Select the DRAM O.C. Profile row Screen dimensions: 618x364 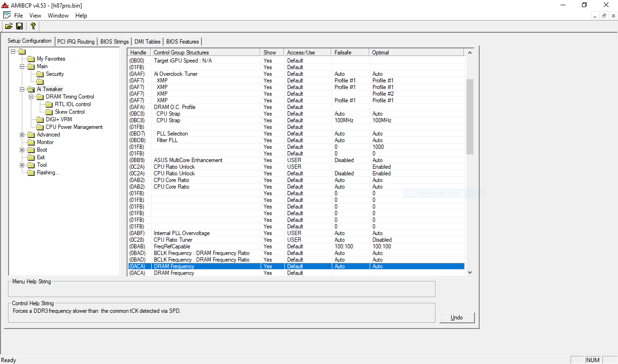coord(296,107)
